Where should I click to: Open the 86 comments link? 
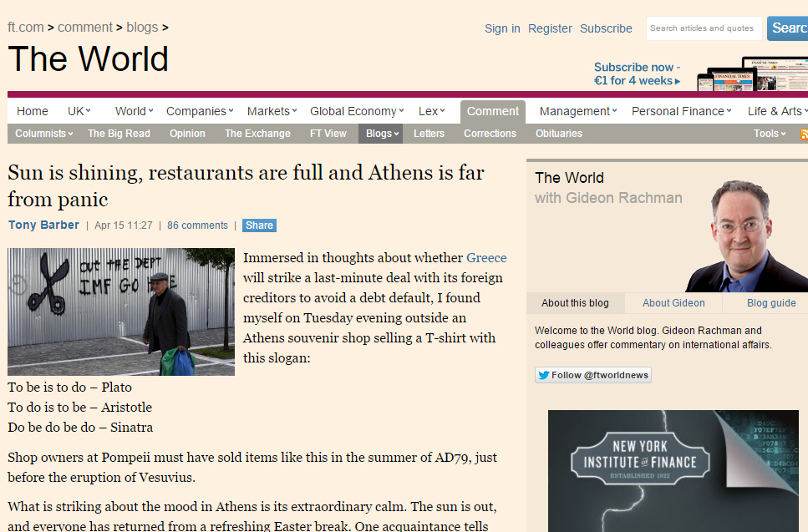point(197,225)
